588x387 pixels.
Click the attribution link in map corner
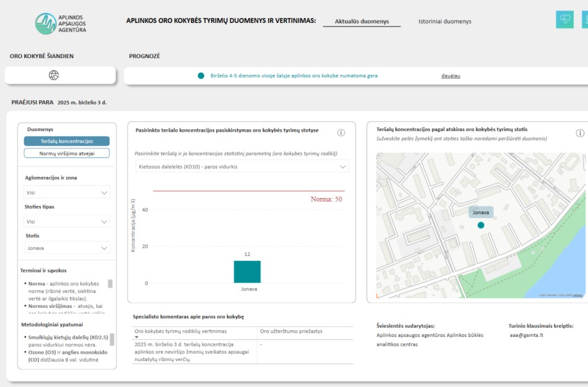pyautogui.click(x=577, y=296)
